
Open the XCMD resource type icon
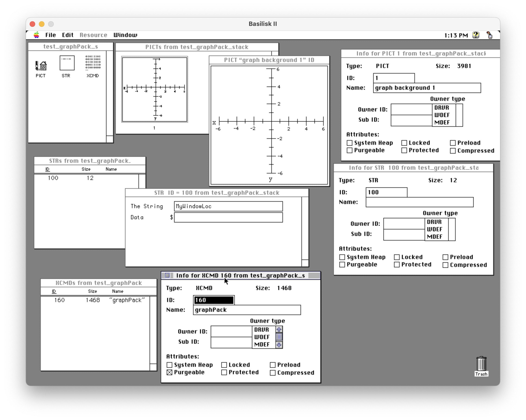[93, 63]
